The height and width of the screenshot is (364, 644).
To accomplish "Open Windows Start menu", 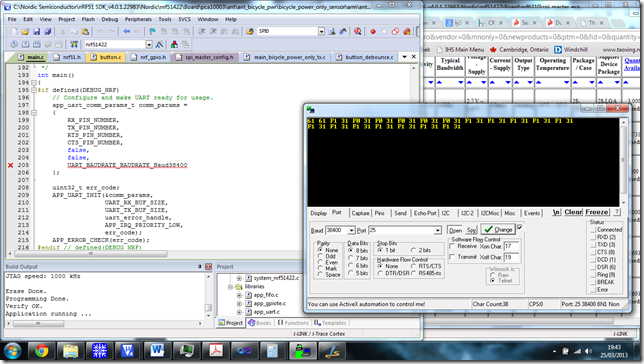I will [13, 351].
